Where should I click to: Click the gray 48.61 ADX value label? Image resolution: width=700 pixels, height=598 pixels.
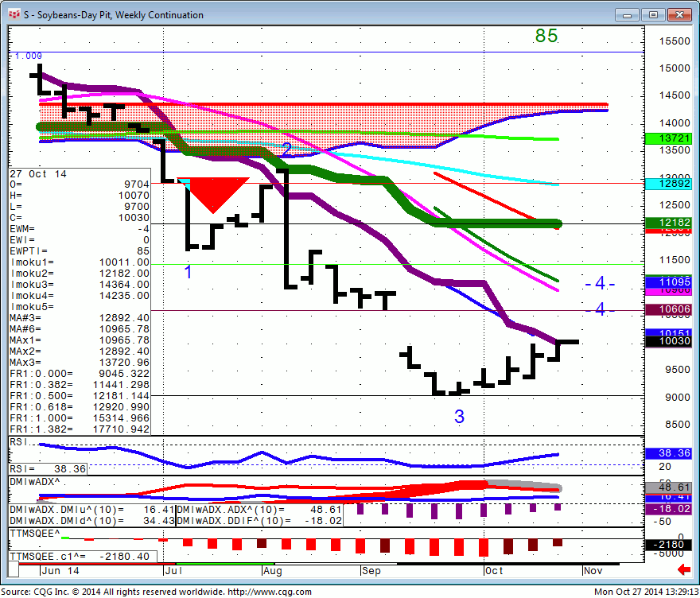pos(669,487)
